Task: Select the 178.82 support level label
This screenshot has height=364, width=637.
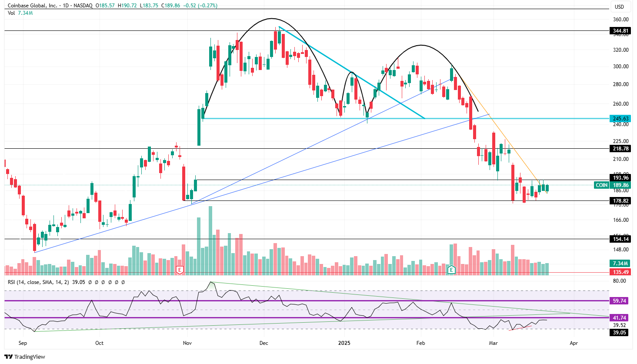Action: [620, 201]
